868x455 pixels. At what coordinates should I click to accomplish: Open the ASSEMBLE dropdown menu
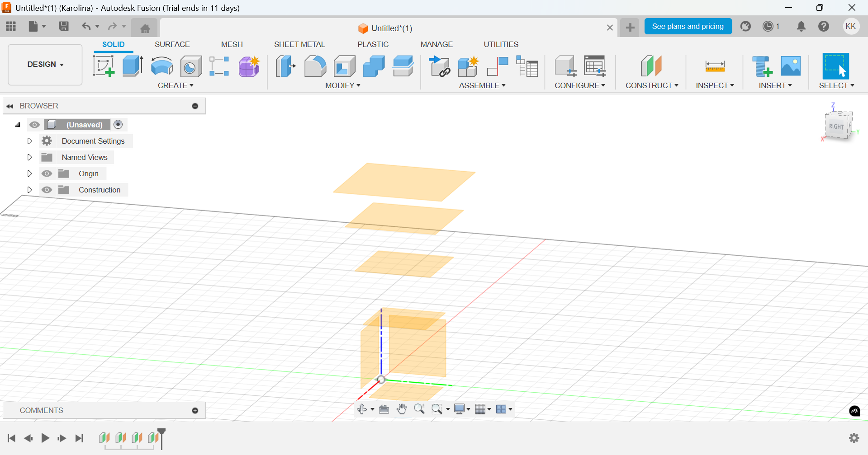point(482,85)
